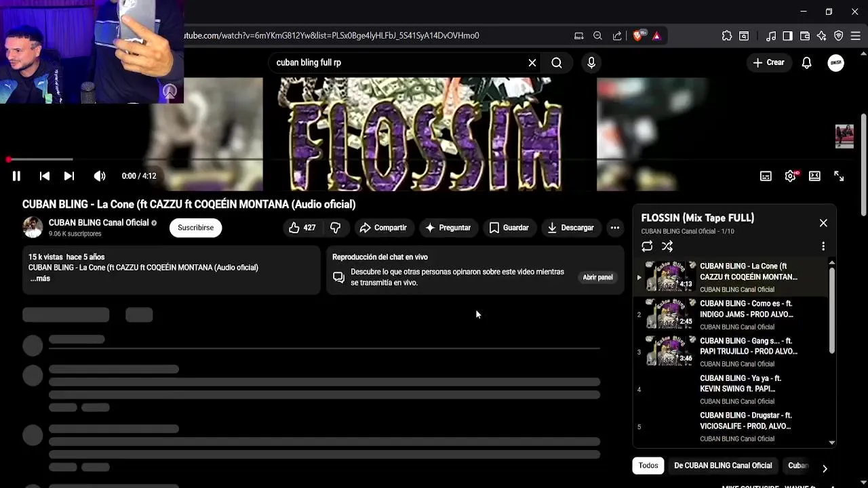Viewport: 868px width, 488px height.
Task: Play playlist item 'La Cone'
Action: [x=730, y=277]
